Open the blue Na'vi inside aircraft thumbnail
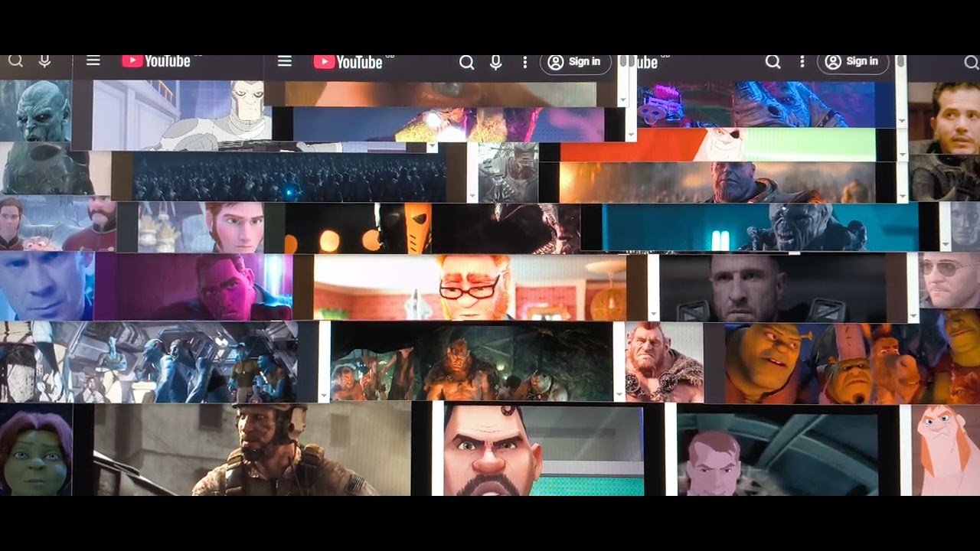The image size is (980, 551). 149,361
